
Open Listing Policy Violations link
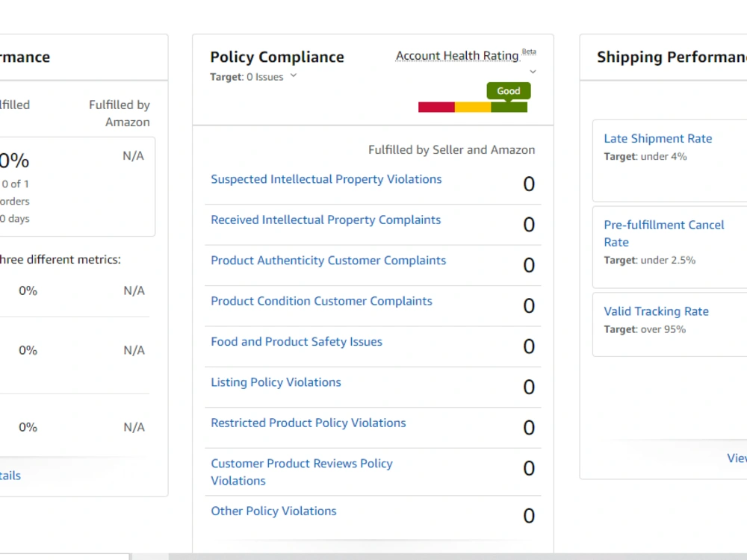tap(276, 382)
